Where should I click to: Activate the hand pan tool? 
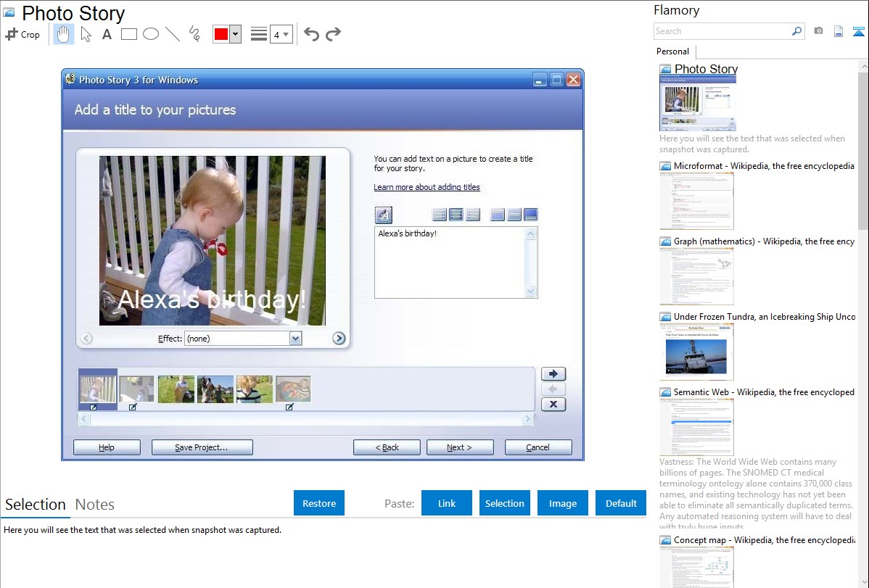pos(63,34)
